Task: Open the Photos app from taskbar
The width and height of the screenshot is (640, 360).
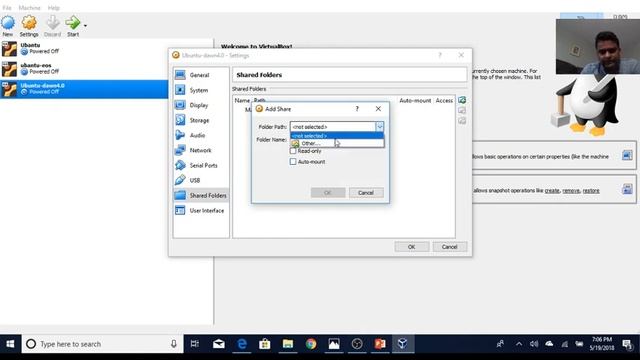Action: coord(334,344)
